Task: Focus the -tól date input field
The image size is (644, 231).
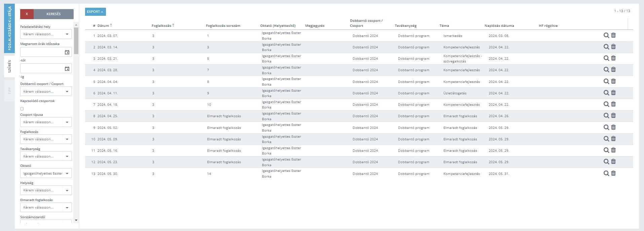Action: pyautogui.click(x=42, y=52)
